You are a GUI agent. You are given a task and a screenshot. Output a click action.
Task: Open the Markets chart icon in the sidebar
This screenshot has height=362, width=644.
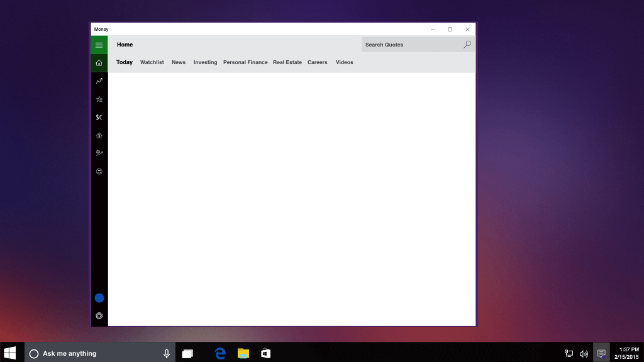(99, 81)
